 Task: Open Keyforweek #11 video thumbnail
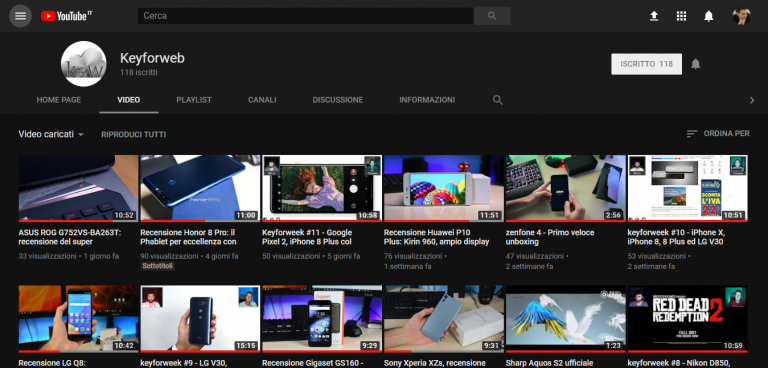point(322,188)
